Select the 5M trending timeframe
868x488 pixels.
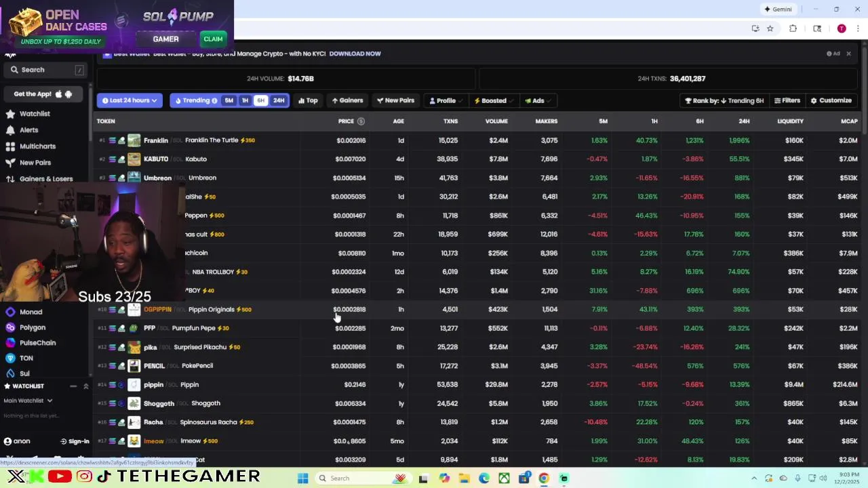pos(229,100)
